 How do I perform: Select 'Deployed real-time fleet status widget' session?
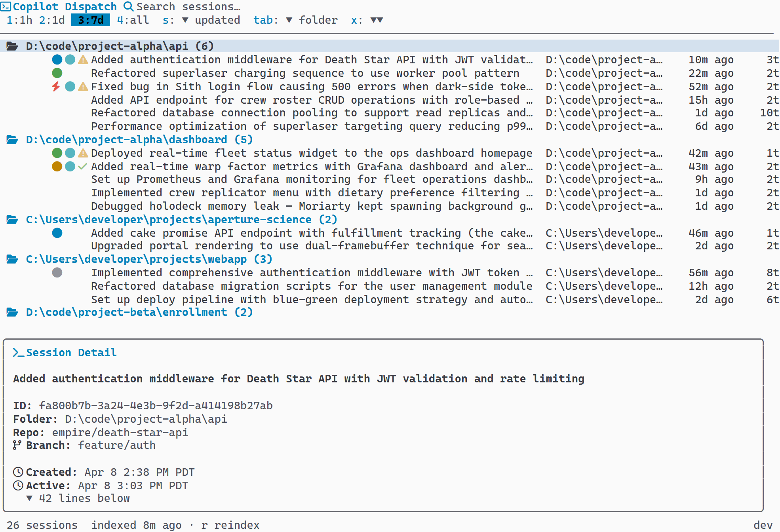390,153
